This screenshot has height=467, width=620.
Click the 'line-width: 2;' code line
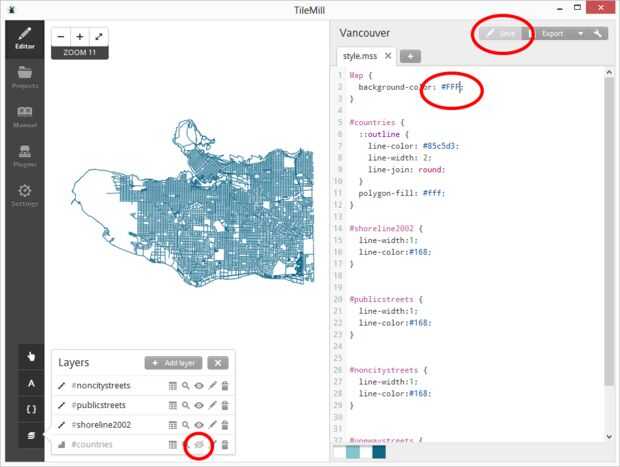400,158
